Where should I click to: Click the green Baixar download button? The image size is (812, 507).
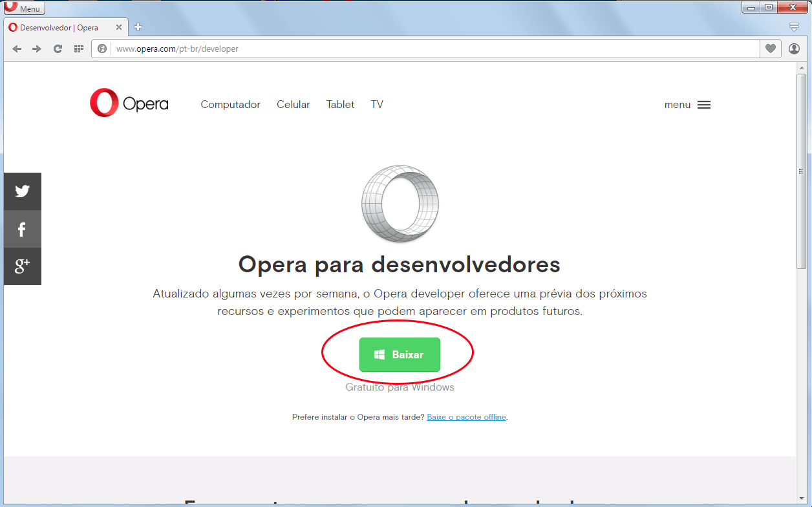click(400, 354)
